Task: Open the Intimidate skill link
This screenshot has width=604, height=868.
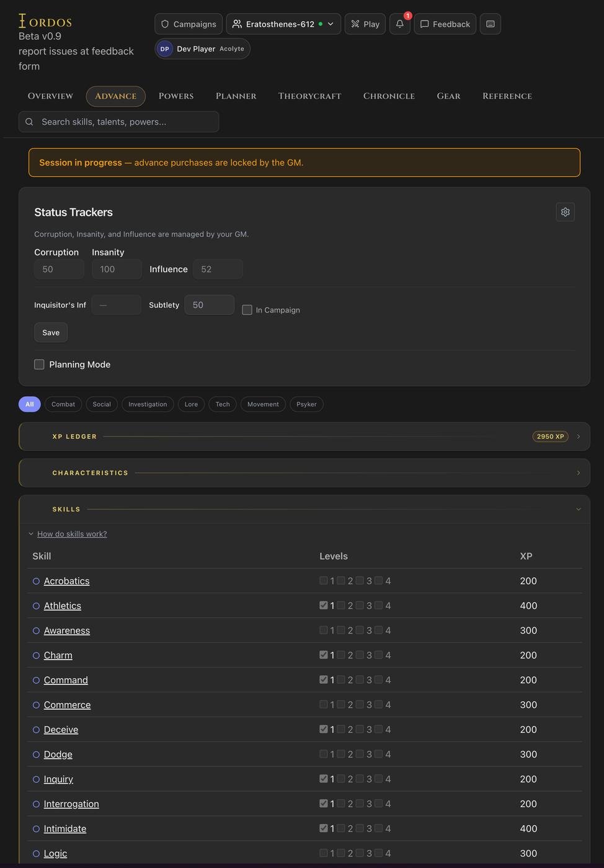Action: [65, 829]
